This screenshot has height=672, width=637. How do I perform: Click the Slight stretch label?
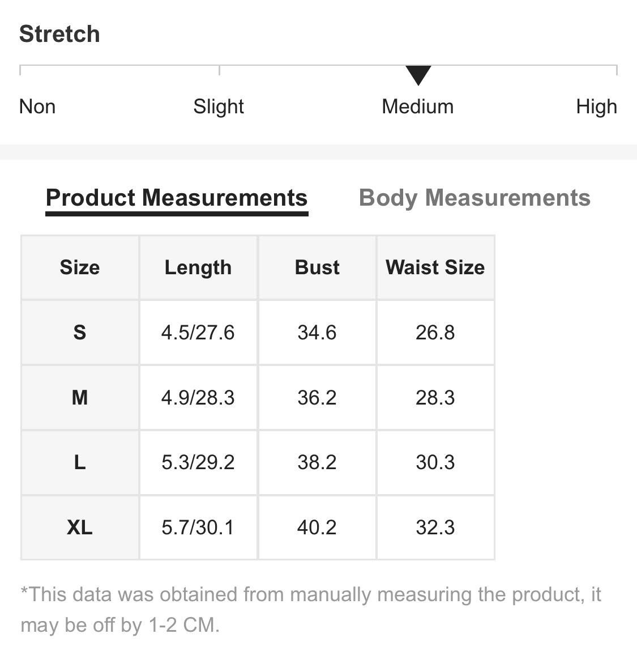tap(219, 107)
